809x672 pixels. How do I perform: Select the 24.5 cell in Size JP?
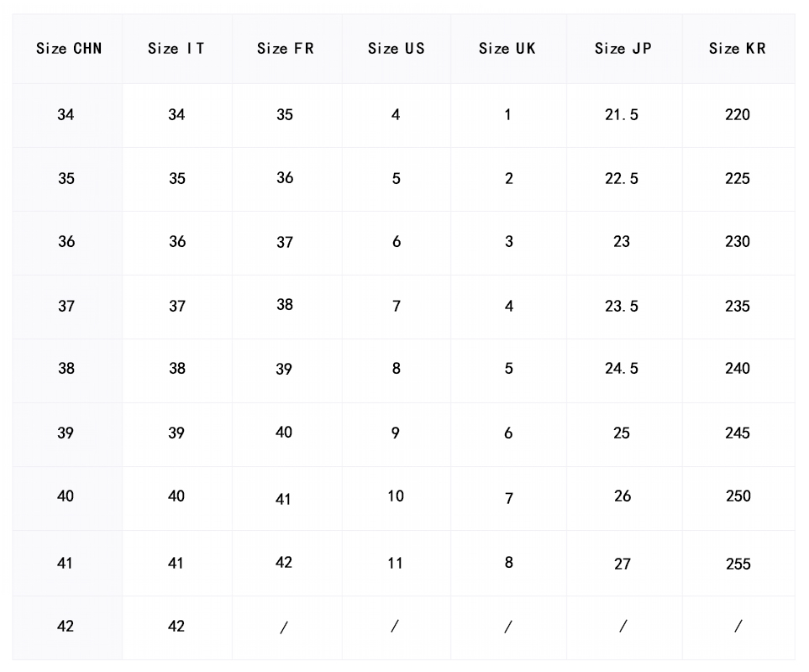622,369
